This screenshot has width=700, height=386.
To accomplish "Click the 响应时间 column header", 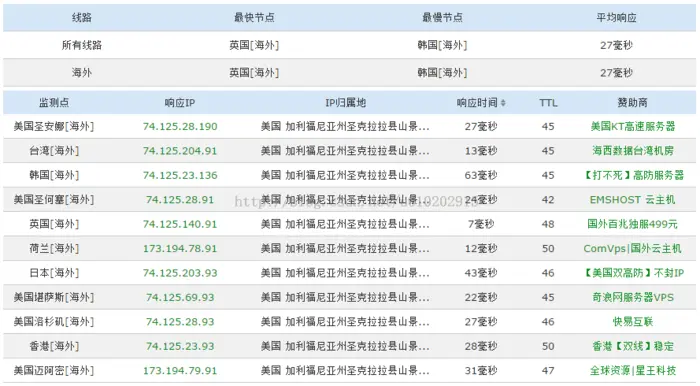I will click(477, 103).
